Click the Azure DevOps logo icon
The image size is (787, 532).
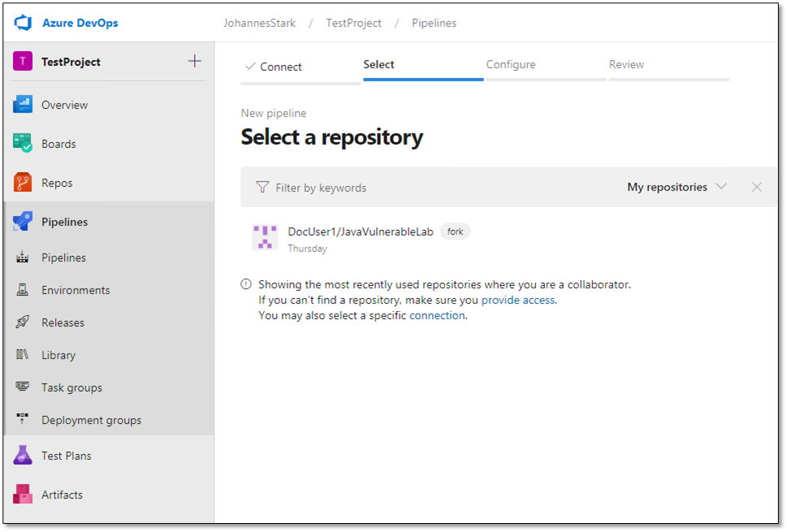23,23
